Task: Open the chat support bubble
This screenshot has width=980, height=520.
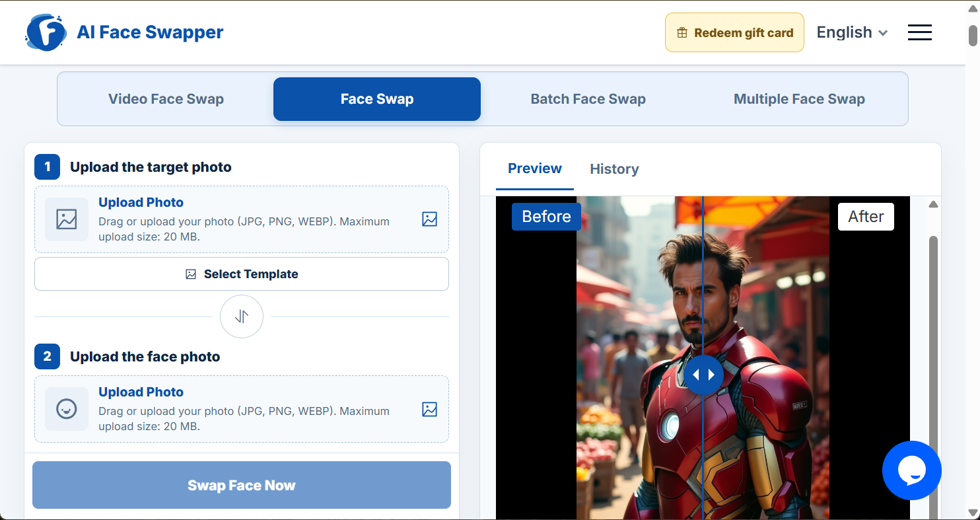Action: pos(912,470)
